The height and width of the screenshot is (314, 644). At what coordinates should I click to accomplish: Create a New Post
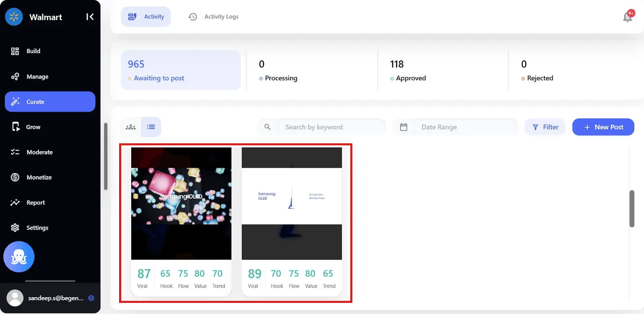(x=603, y=127)
